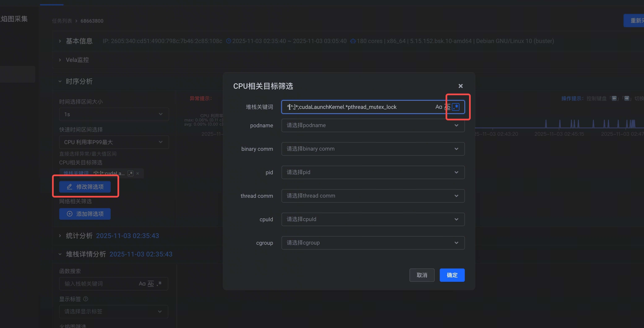Open the cpuId dropdown
Screen dimensions: 644x328
point(373,219)
